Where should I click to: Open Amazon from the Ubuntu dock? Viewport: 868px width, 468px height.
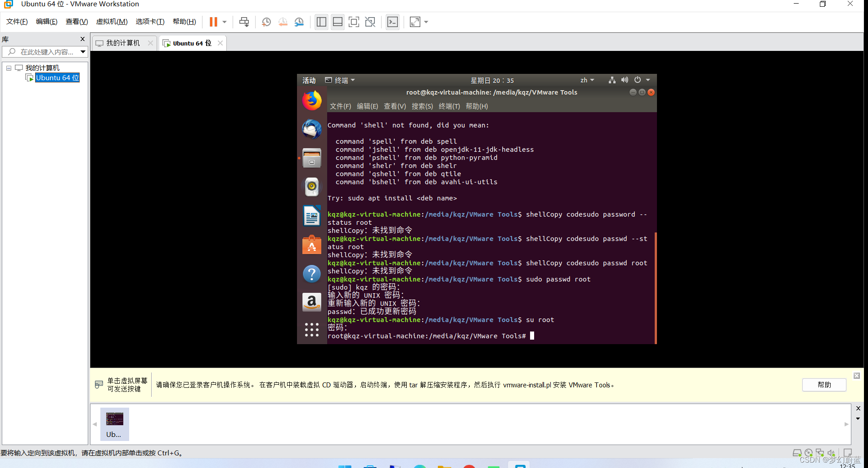click(311, 302)
